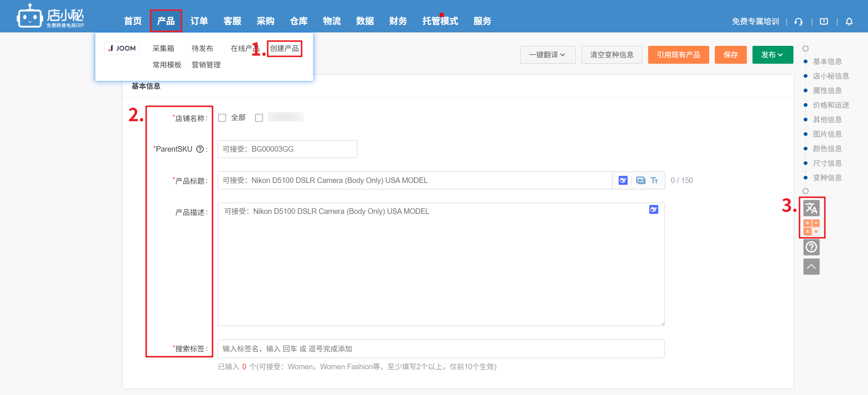The width and height of the screenshot is (868, 395).
Task: Click the DeepSeek AI icon in 产品描述 box
Action: click(x=653, y=209)
